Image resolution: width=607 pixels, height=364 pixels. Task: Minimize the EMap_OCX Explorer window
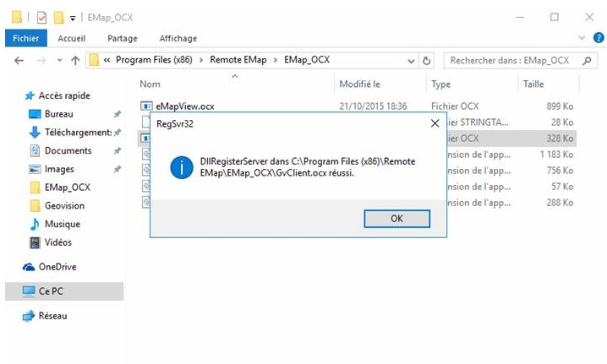520,18
